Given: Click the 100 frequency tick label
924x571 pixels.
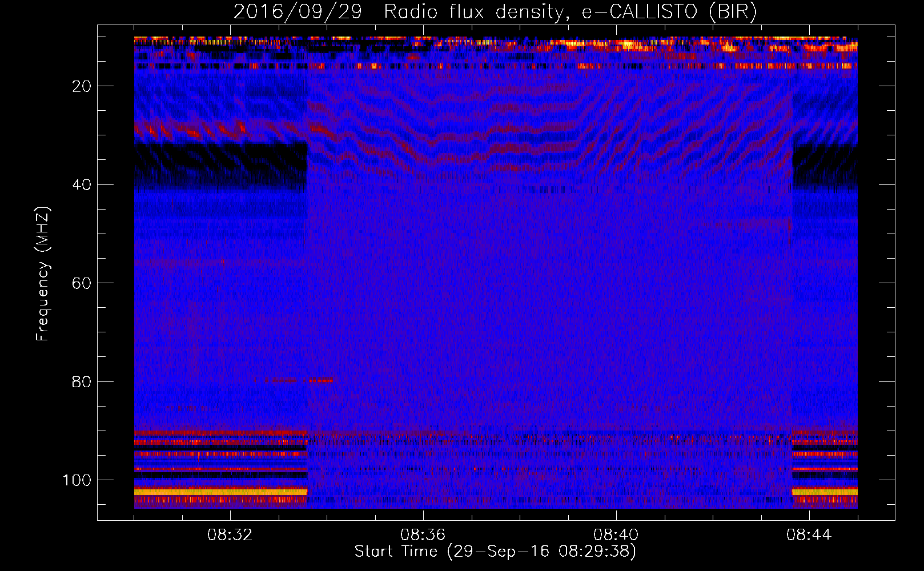Looking at the screenshot, I should click(x=77, y=480).
